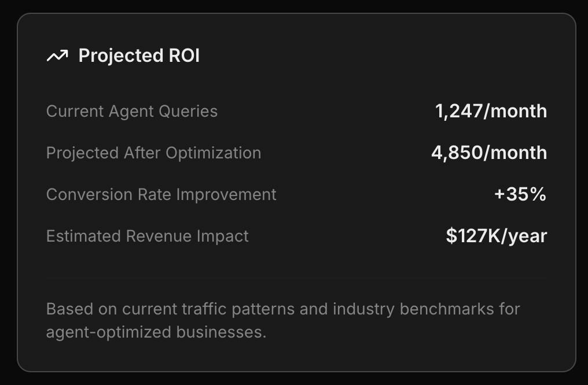Viewport: 588px width, 385px height.
Task: Click the Current Agent Queries label
Action: pos(132,111)
